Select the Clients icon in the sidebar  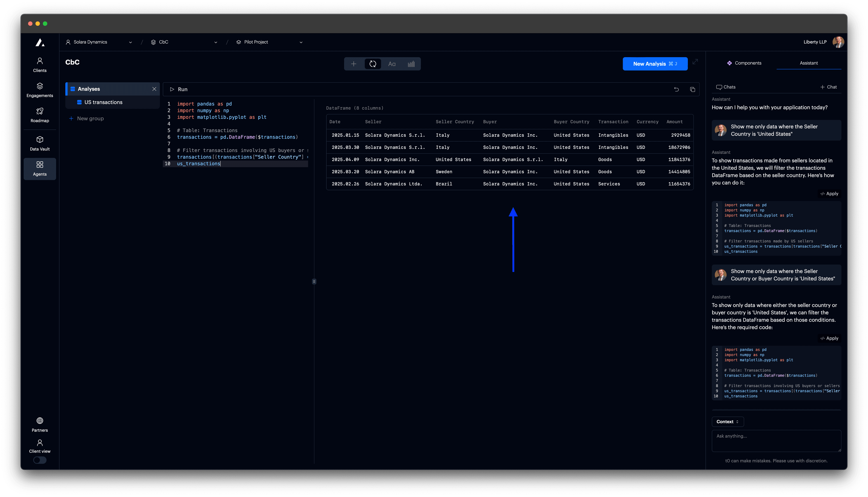(40, 65)
